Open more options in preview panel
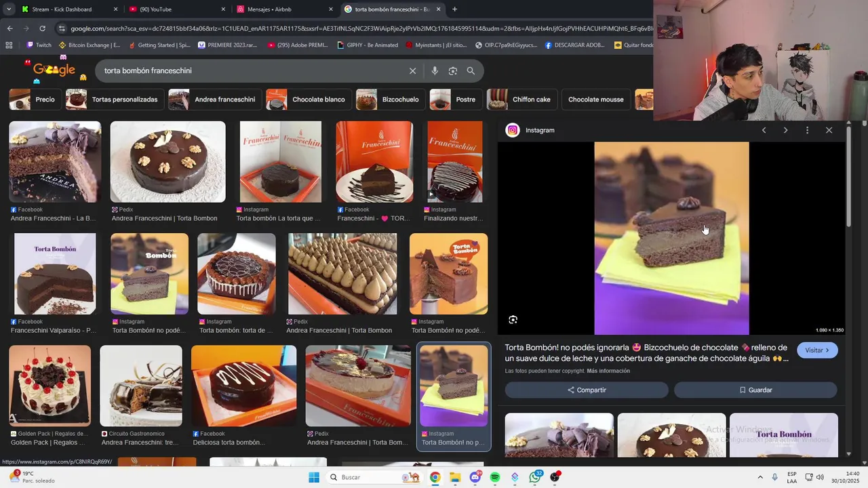 click(x=807, y=130)
